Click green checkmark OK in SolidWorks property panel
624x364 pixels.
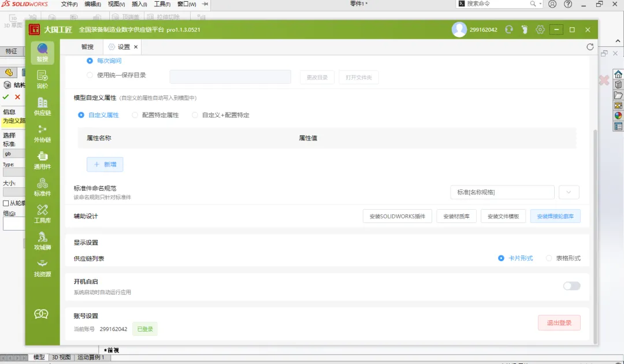click(6, 96)
